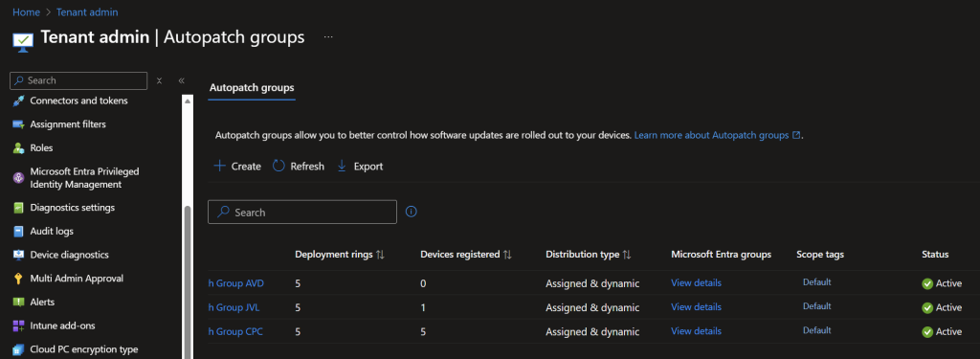Click the Export button
This screenshot has width=980, height=359.
click(x=360, y=167)
